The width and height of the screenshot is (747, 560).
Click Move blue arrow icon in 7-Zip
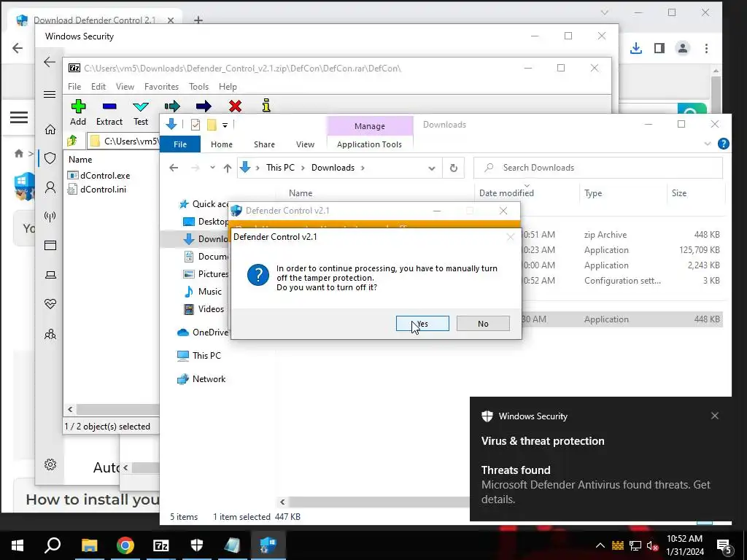(204, 106)
